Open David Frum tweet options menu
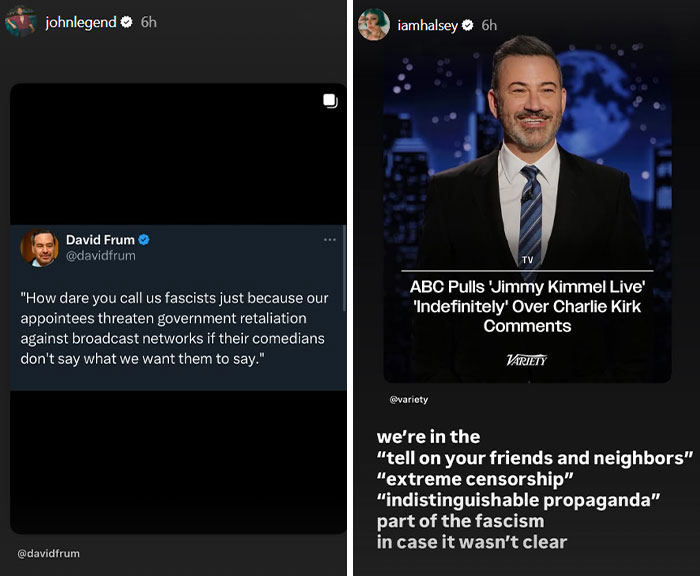The image size is (700, 576). (x=330, y=240)
